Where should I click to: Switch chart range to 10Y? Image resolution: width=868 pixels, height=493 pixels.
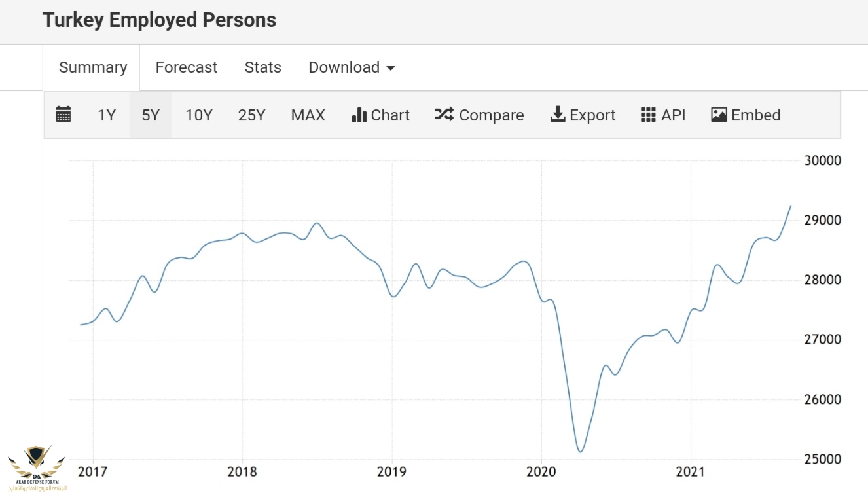tap(199, 115)
